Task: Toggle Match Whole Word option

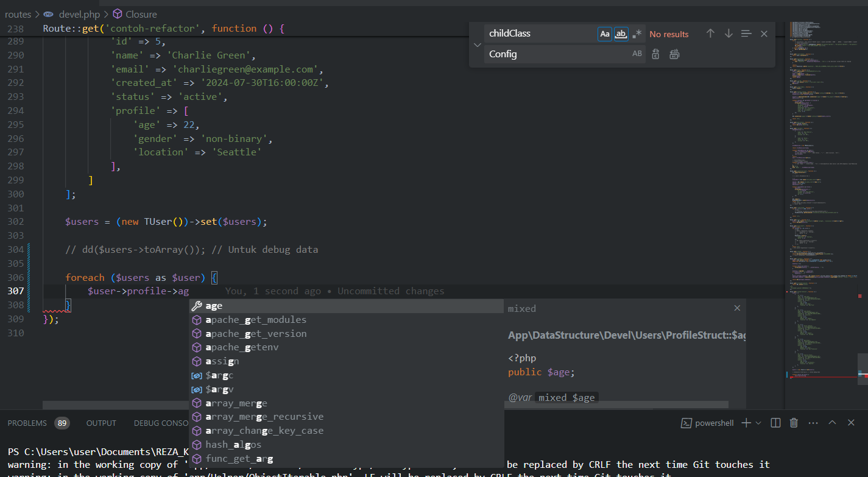Action: click(x=621, y=34)
